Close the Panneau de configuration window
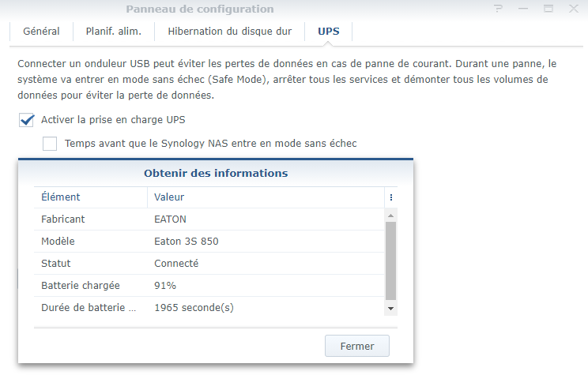Image resolution: width=588 pixels, height=390 pixels. (x=572, y=9)
